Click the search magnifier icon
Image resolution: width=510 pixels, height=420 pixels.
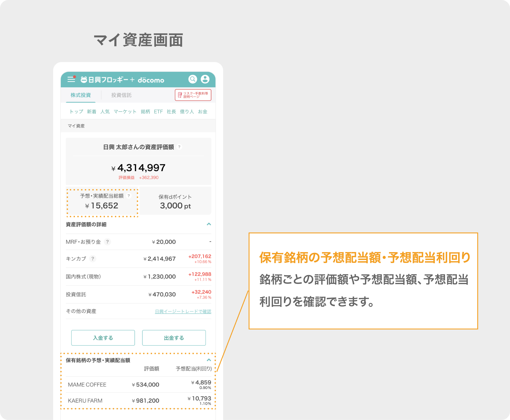193,79
